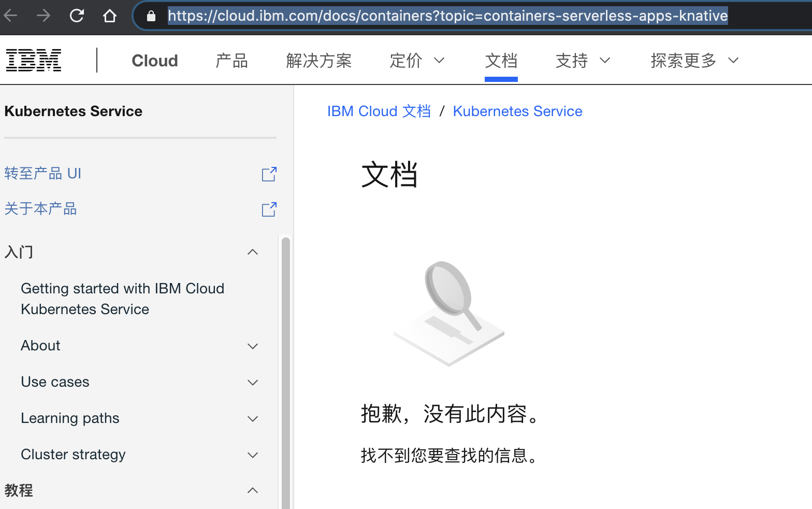Expand the Learning paths chevron
The image size is (812, 509).
253,419
